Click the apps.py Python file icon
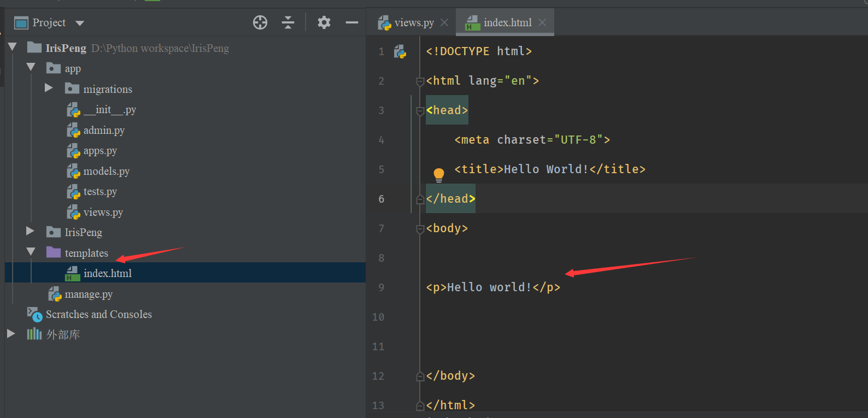This screenshot has height=418, width=868. (73, 151)
